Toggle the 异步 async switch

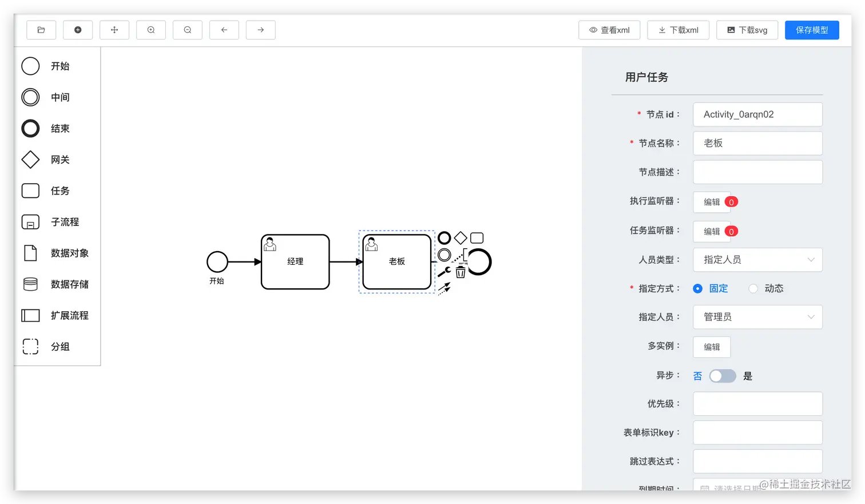723,376
